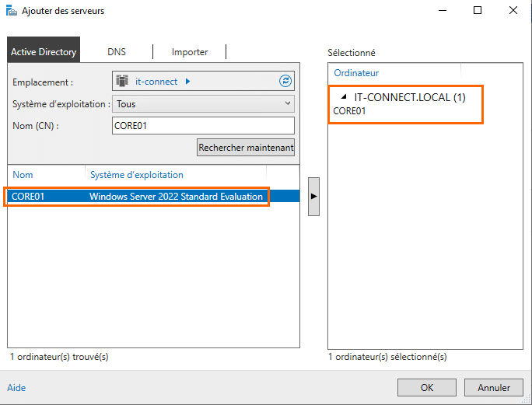Click the Ajouter des serveurs title bar icon
Image resolution: width=532 pixels, height=405 pixels.
tap(12, 11)
